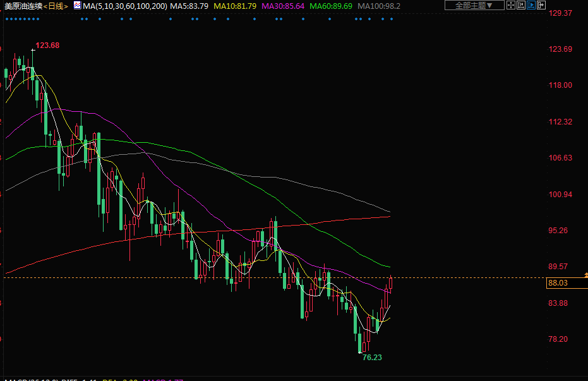Click the 日线 period selector
Image resolution: width=588 pixels, height=381 pixels.
pos(56,6)
